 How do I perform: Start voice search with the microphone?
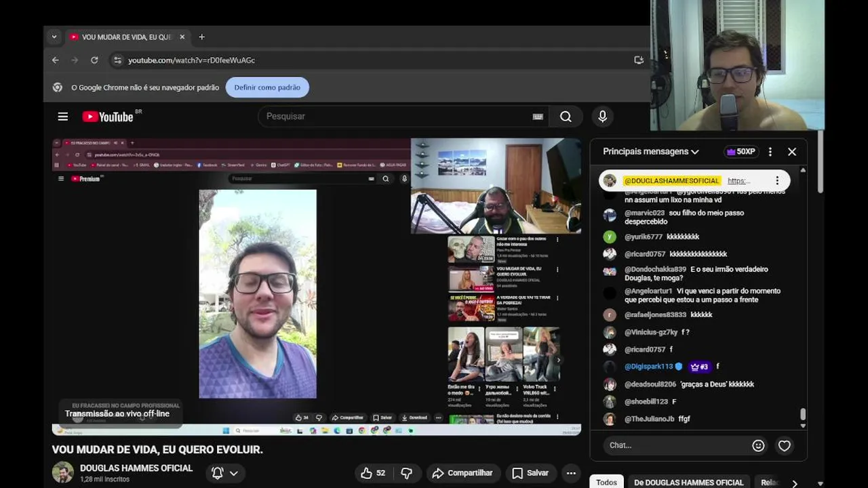click(602, 117)
